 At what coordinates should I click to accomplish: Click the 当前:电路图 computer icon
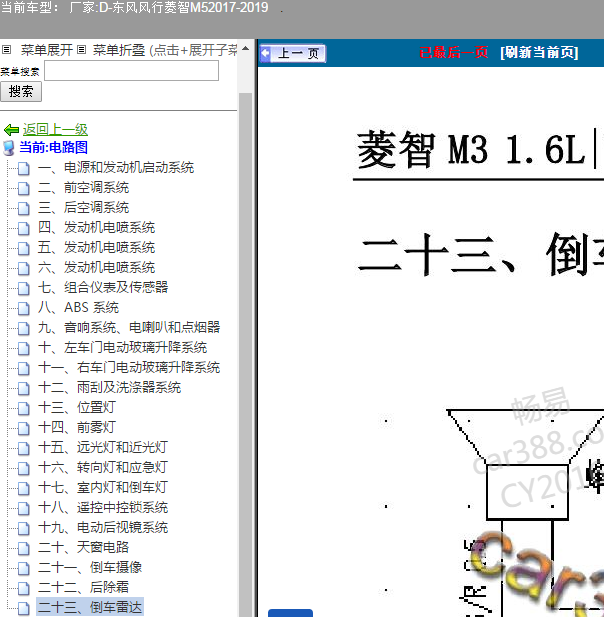tap(9, 148)
